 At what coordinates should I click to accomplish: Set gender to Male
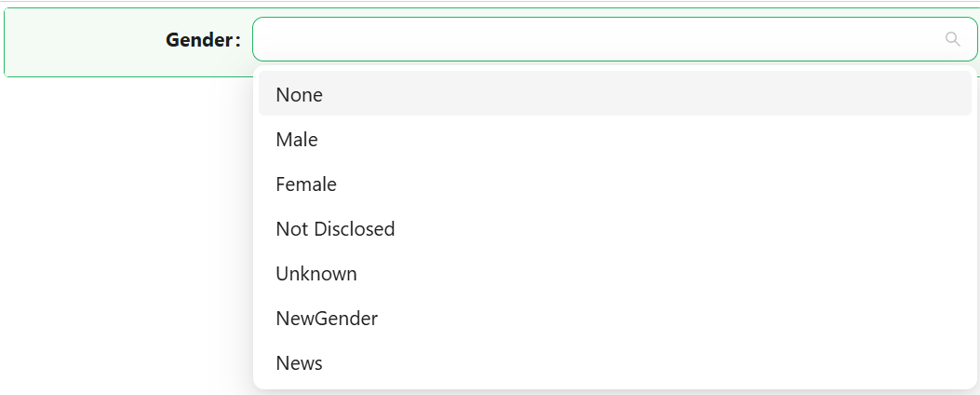615,139
